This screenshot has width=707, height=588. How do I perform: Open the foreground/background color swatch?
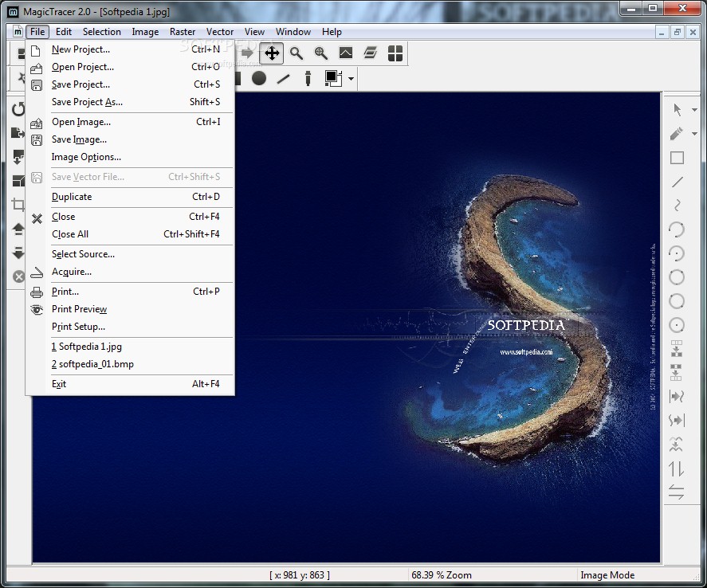(x=332, y=78)
